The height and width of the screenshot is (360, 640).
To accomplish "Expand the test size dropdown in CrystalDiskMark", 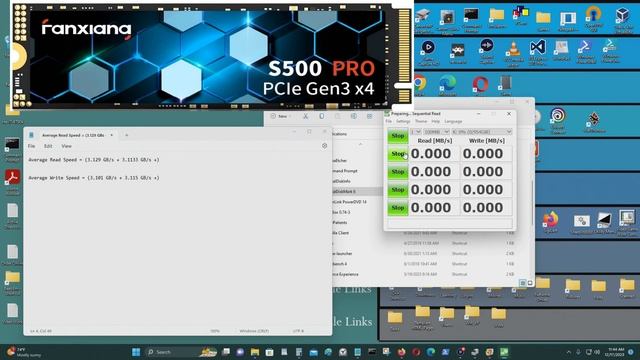I will click(x=436, y=132).
